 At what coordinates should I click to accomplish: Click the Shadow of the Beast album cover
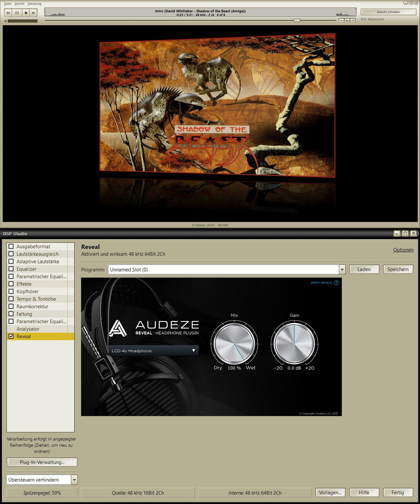click(217, 105)
